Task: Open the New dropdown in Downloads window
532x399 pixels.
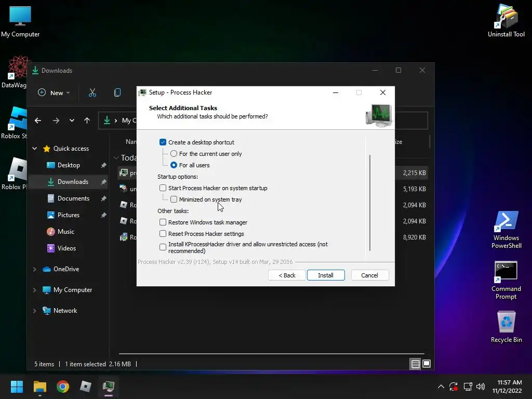Action: [x=54, y=92]
